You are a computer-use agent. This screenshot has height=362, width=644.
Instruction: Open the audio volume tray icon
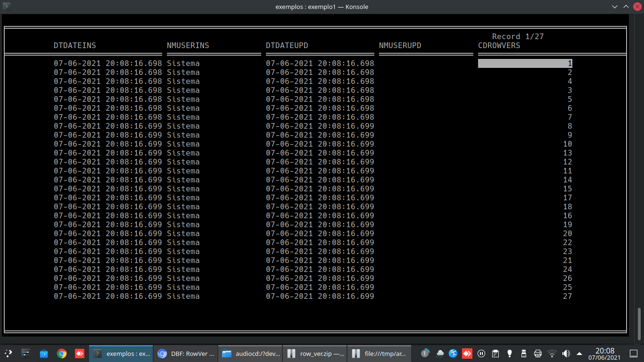566,353
